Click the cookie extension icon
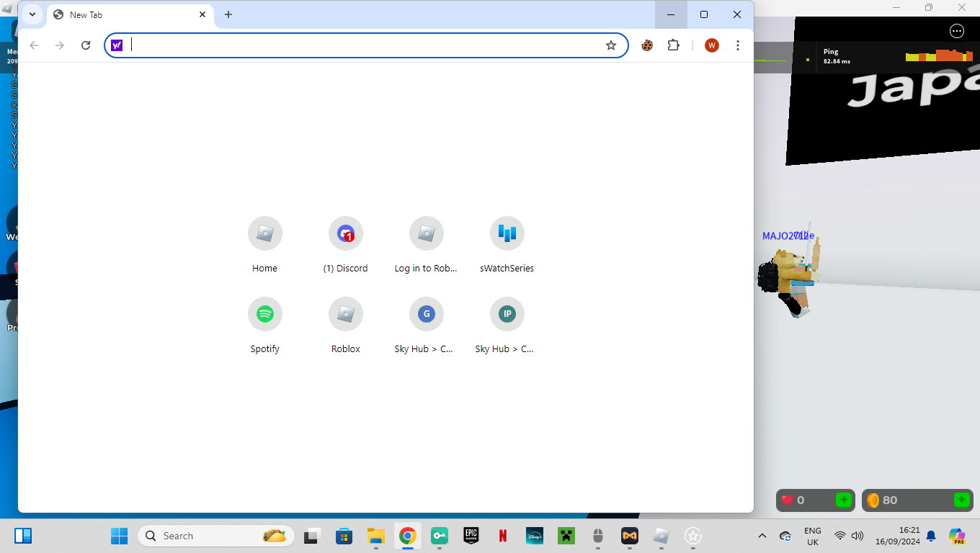This screenshot has width=980, height=553. coord(647,45)
